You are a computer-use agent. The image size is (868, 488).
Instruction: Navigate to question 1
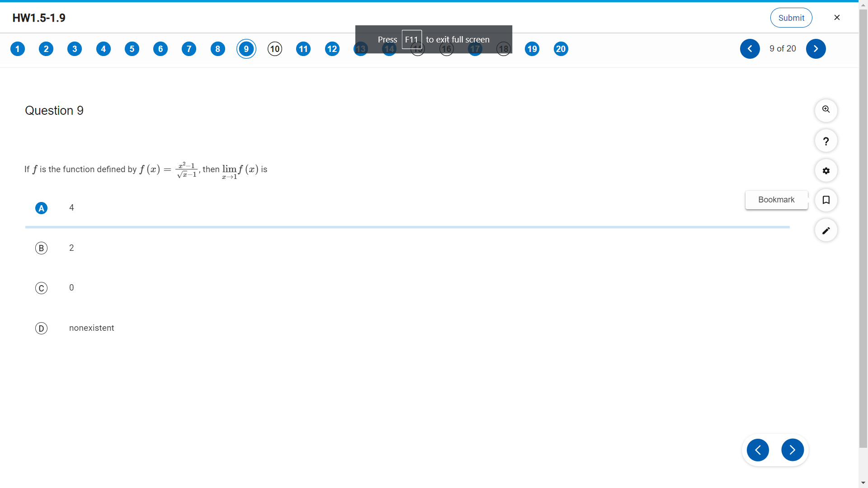(18, 49)
